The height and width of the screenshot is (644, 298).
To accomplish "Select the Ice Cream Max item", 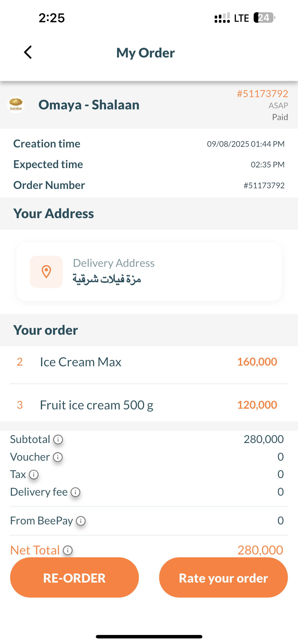I will (81, 362).
